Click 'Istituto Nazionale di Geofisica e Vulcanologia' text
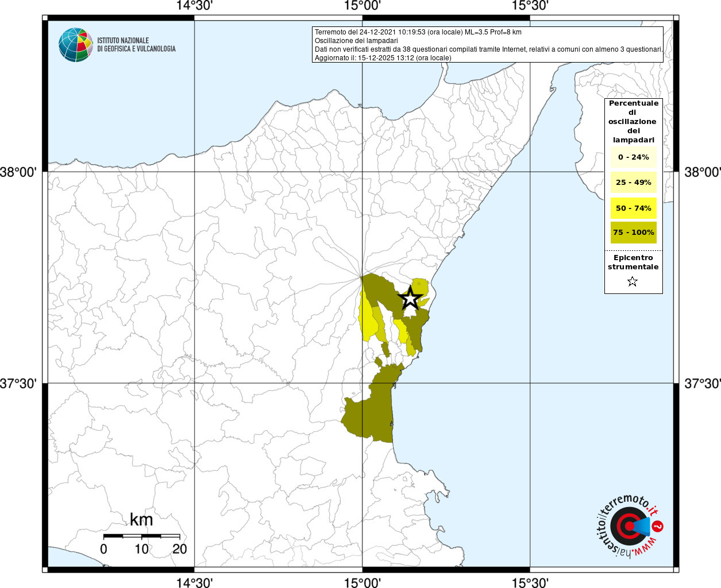721x588 pixels. [x=136, y=45]
